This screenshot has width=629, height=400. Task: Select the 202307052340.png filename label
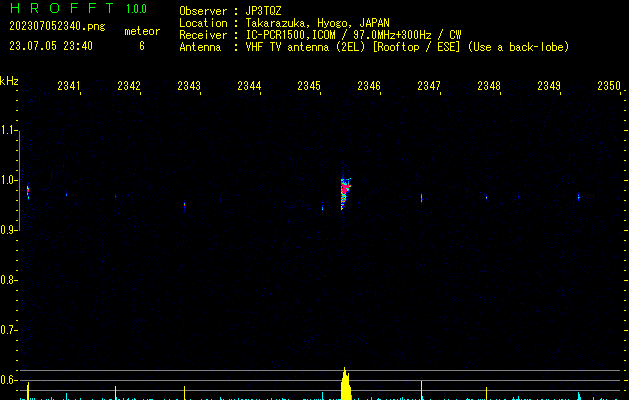click(56, 26)
